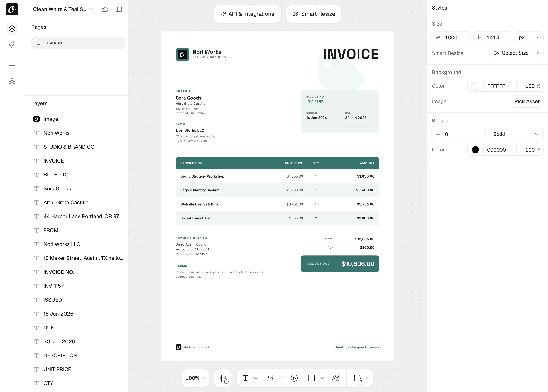The image size is (548, 392).
Task: Click the border opacity 100 field
Action: pyautogui.click(x=530, y=150)
